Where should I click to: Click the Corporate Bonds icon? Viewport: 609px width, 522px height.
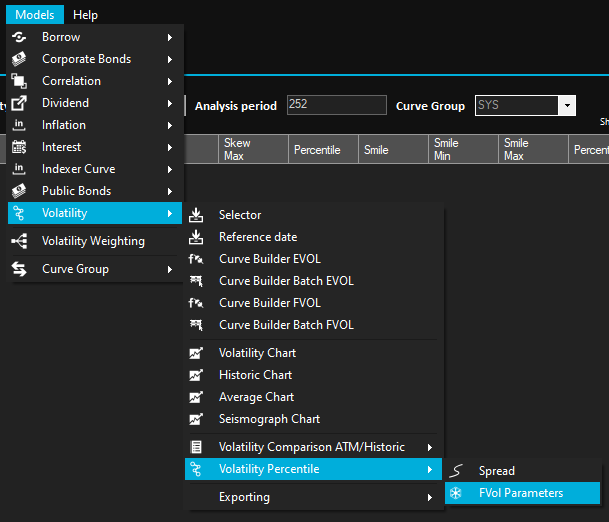pos(19,59)
